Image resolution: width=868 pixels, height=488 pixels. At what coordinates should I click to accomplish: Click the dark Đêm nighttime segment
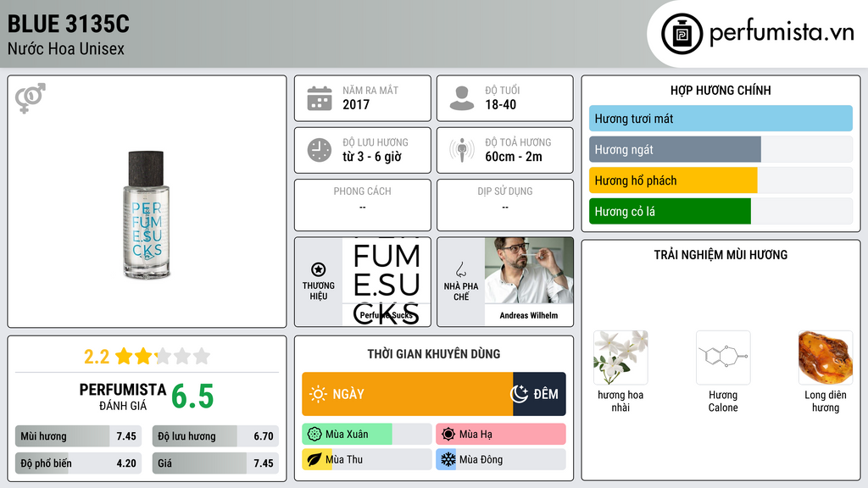539,394
